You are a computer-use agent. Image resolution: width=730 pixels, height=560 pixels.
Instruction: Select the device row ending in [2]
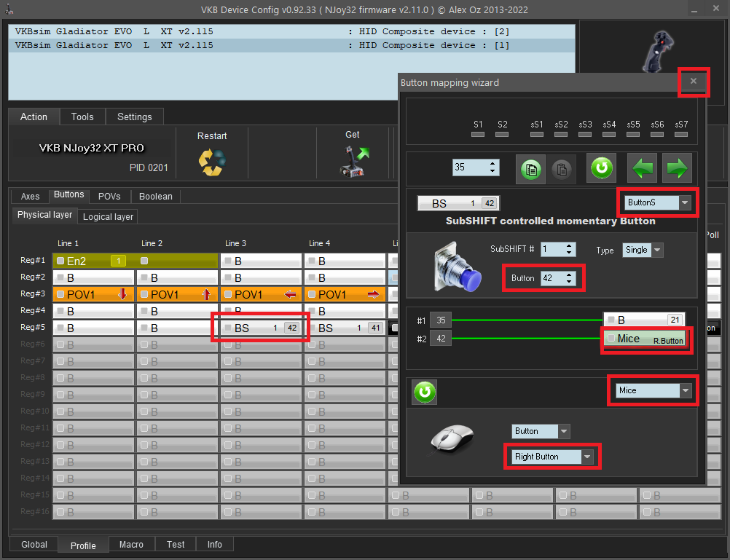click(292, 31)
